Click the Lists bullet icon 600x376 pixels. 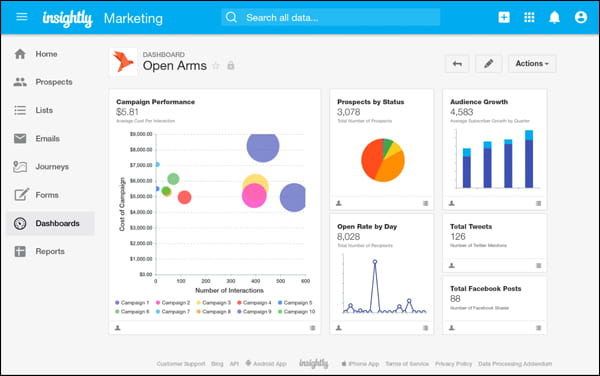20,110
